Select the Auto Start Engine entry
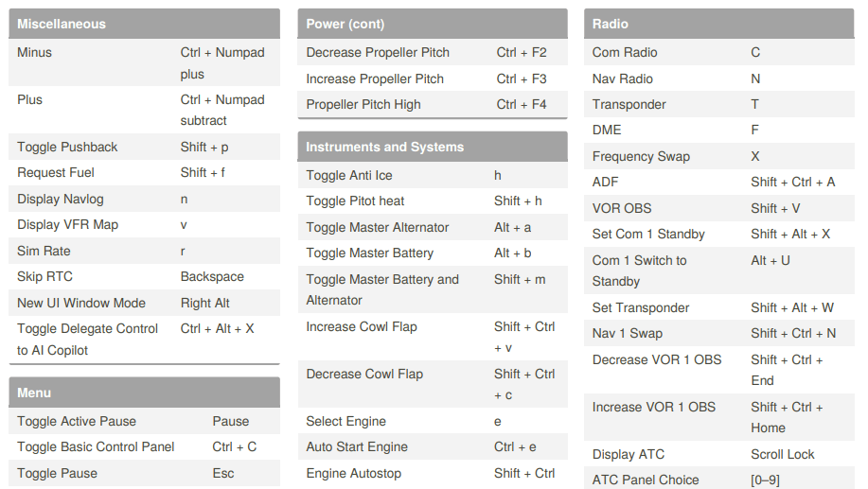 (357, 446)
